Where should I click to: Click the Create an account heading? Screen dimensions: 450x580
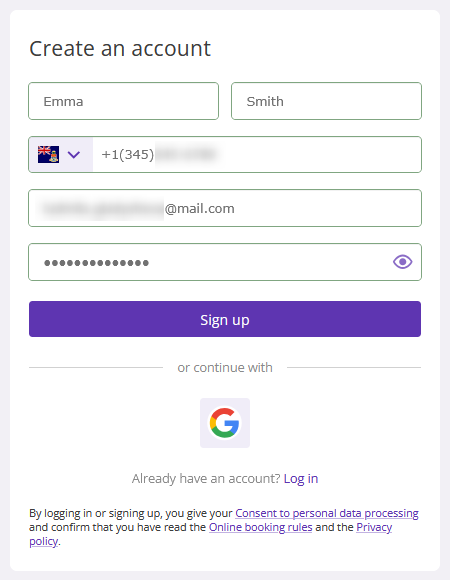(x=120, y=48)
